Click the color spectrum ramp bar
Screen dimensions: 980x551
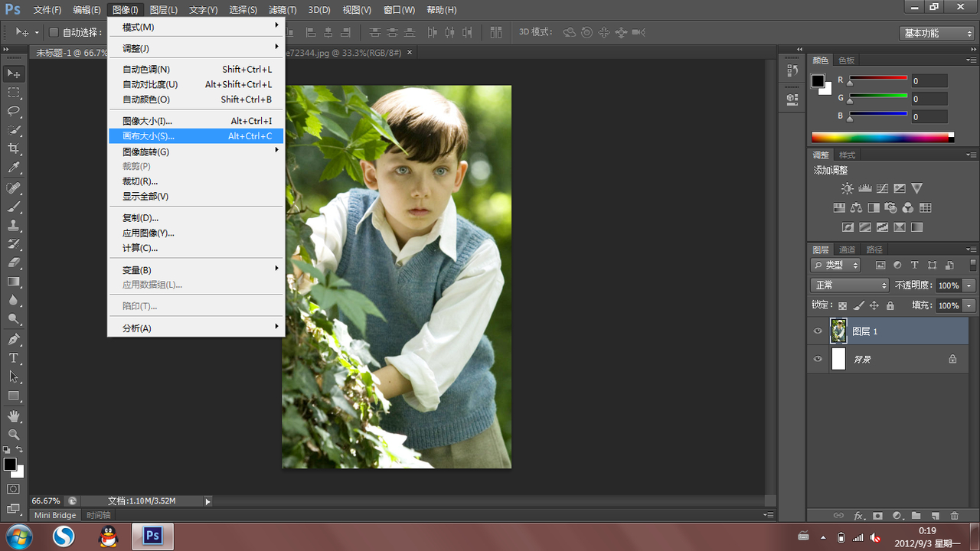coord(880,138)
